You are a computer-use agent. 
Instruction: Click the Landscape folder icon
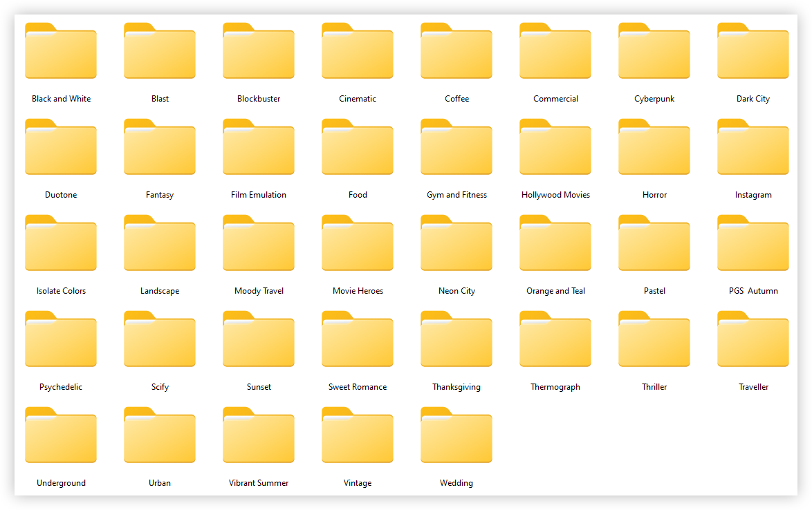coord(160,243)
